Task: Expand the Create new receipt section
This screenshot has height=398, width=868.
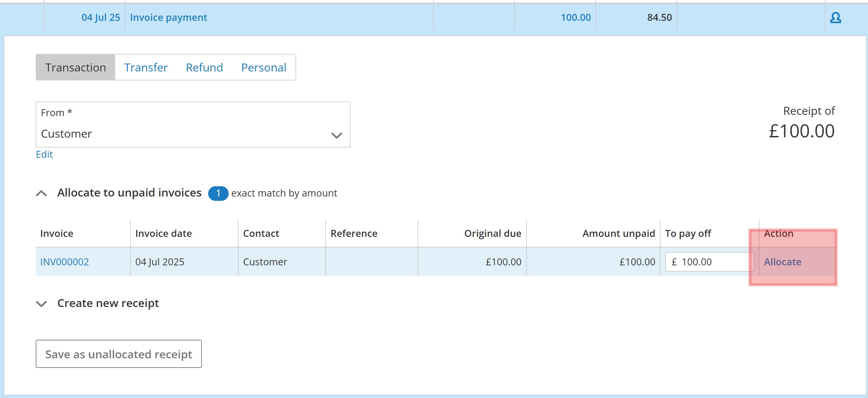Action: pyautogui.click(x=41, y=304)
